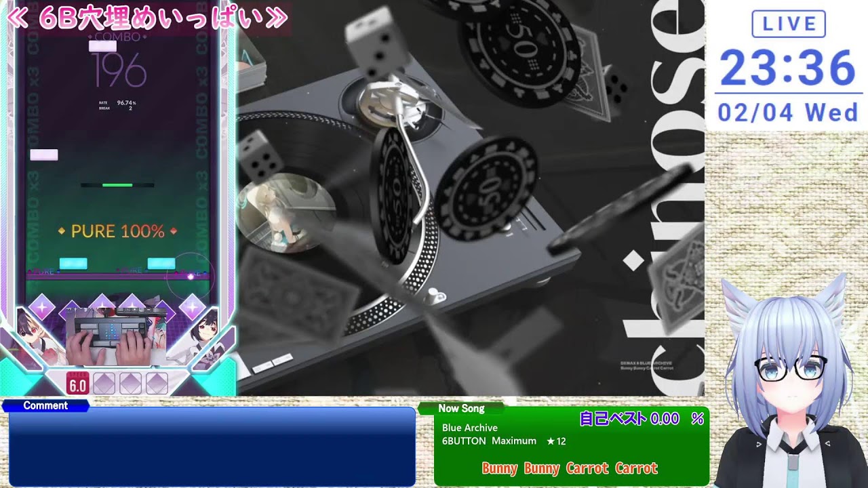Click the right glowing diamond key icon
Image resolution: width=868 pixels, height=488 pixels.
[x=192, y=307]
